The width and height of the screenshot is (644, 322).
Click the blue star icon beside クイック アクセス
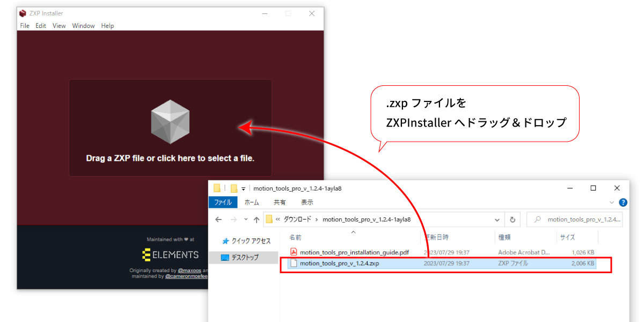pyautogui.click(x=225, y=241)
